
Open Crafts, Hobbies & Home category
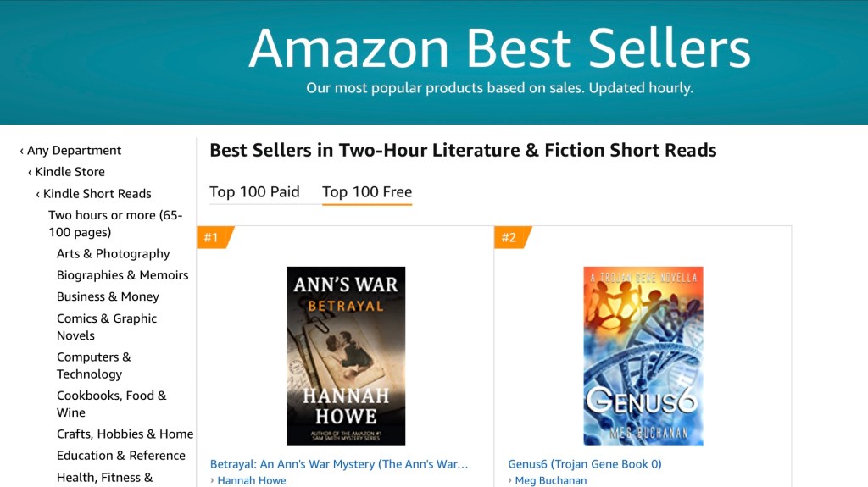125,434
